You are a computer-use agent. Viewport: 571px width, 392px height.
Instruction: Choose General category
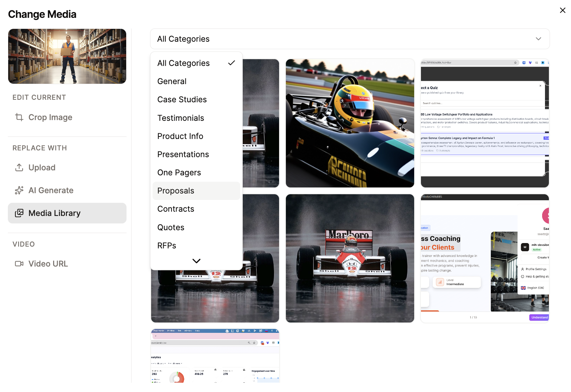[x=196, y=81]
